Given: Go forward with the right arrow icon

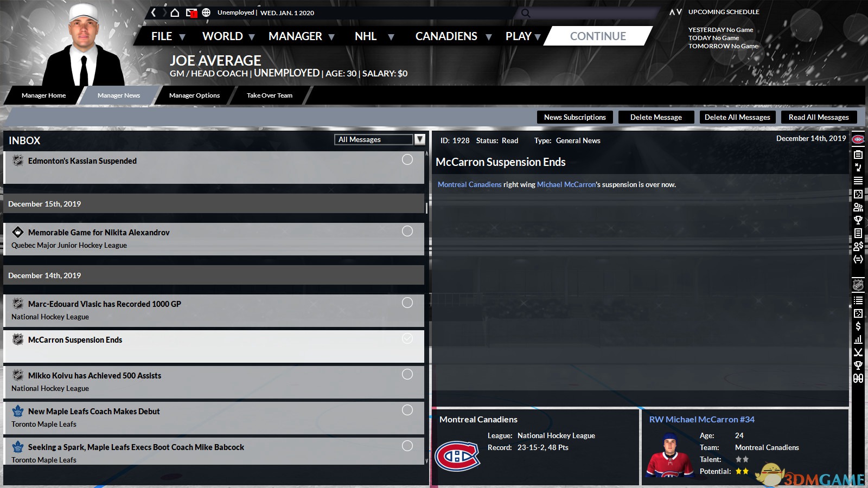Looking at the screenshot, I should click(164, 12).
